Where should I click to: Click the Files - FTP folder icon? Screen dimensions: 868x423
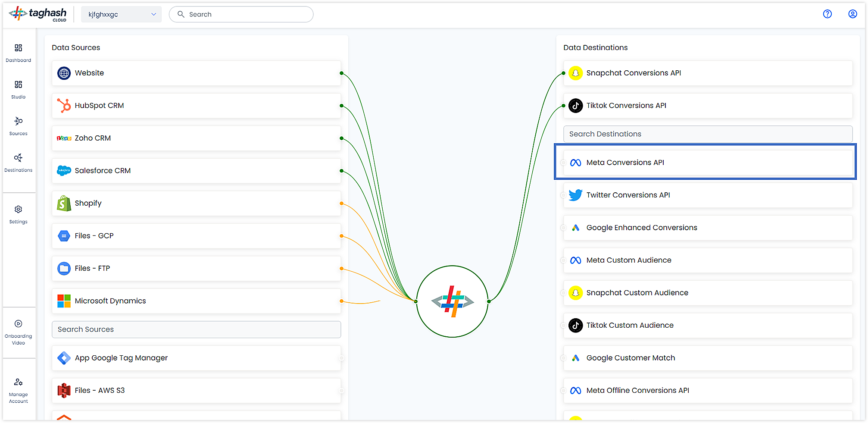[64, 269]
